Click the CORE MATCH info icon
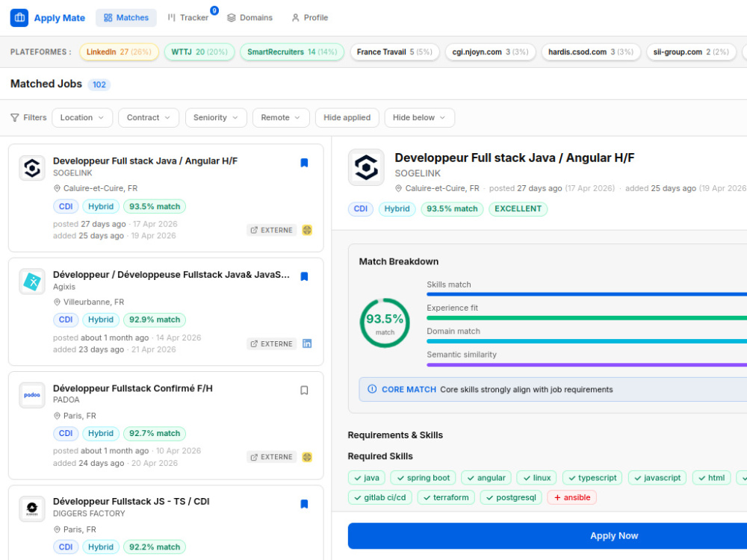 click(372, 389)
